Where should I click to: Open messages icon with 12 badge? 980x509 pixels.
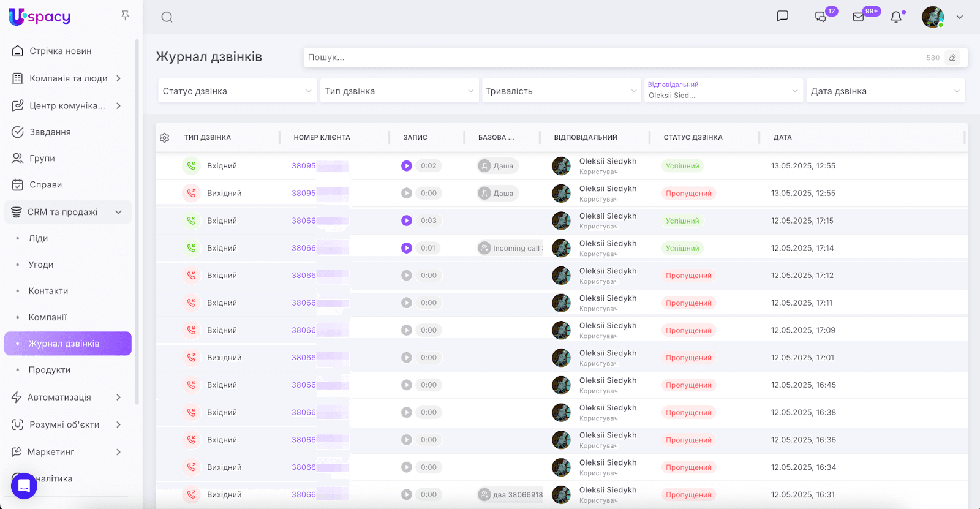(x=821, y=17)
